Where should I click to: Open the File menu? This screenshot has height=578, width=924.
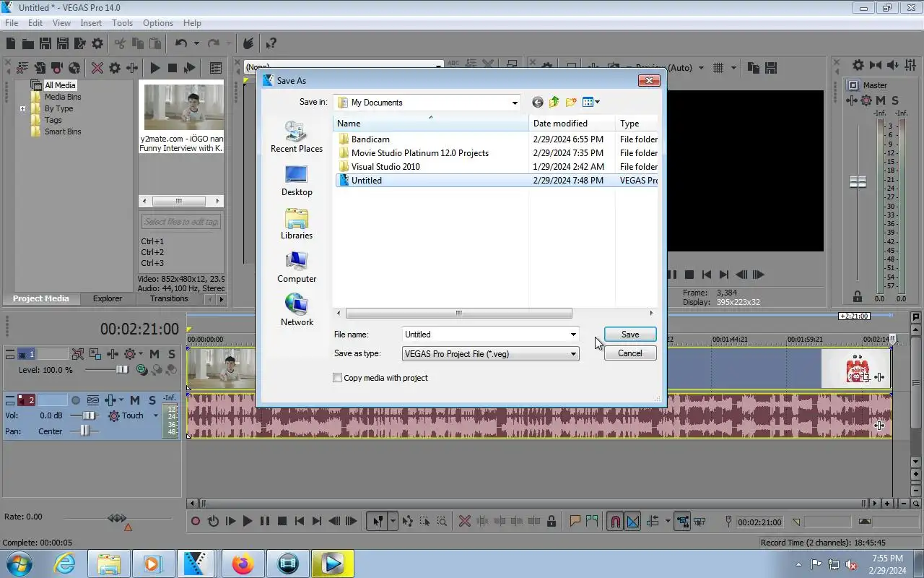[x=12, y=23]
